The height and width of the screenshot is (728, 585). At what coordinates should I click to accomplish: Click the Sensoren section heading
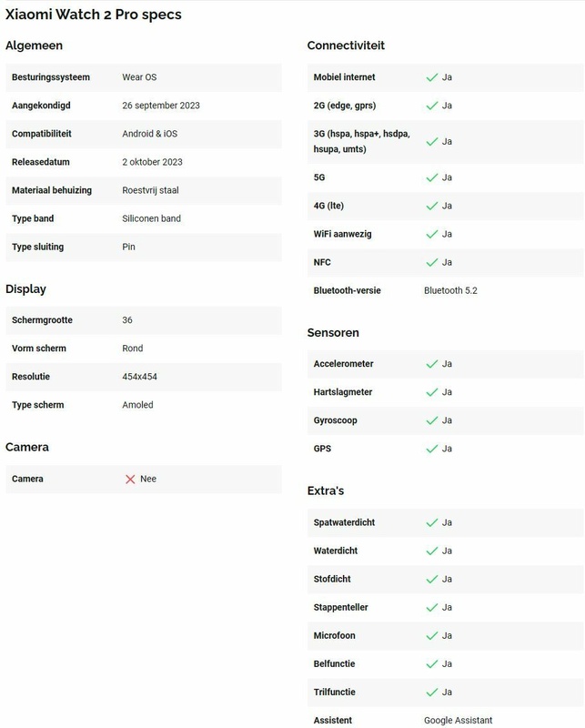point(333,332)
